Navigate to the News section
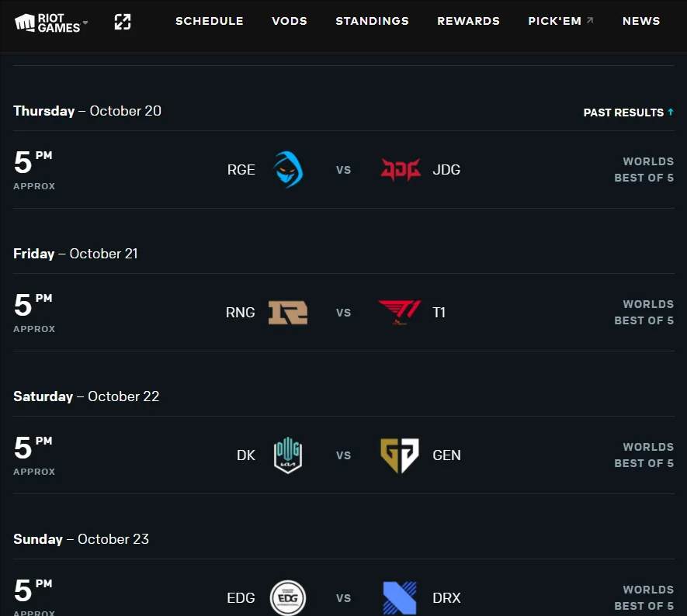Image resolution: width=687 pixels, height=616 pixels. tap(641, 21)
